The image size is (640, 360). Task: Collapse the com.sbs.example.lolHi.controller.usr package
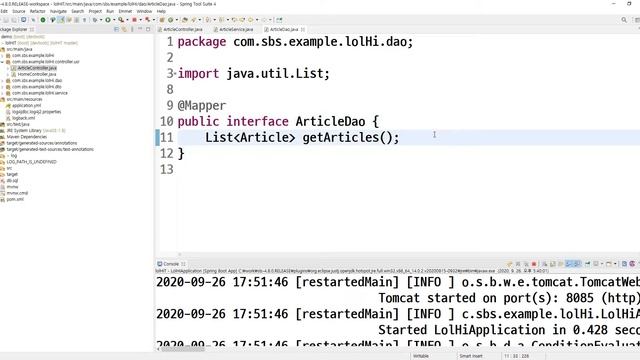2,62
